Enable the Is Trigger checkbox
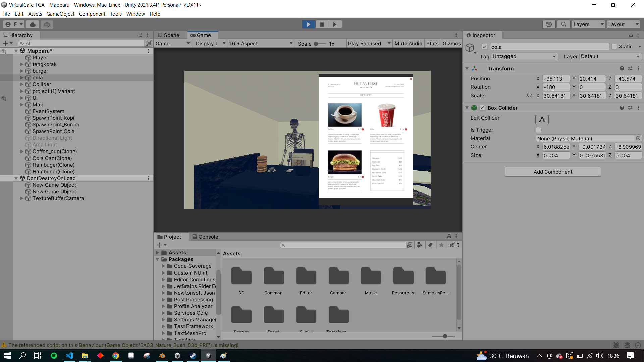The image size is (644, 362). 539,130
